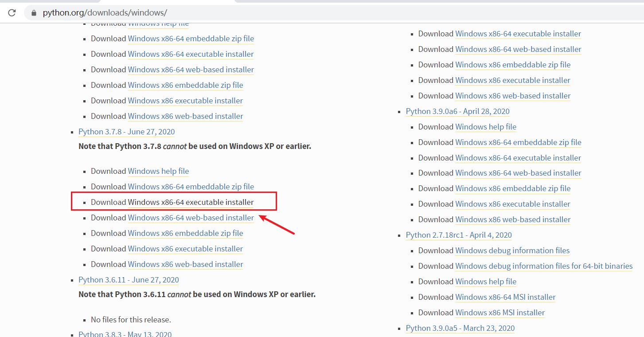
Task: Click x86-64 embeddable zip file above the Python 3.7.8 heading
Action: click(x=191, y=39)
